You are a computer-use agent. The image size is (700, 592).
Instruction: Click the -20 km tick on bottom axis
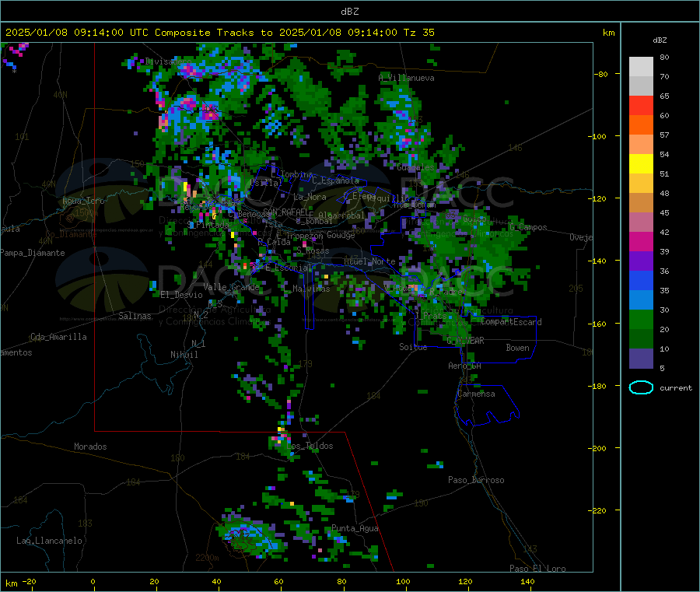30,582
